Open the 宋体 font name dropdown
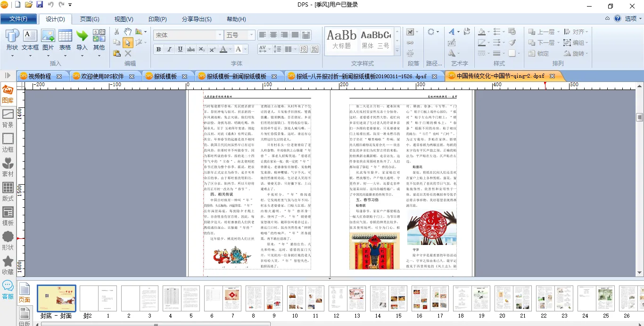The image size is (644, 326). click(x=220, y=35)
